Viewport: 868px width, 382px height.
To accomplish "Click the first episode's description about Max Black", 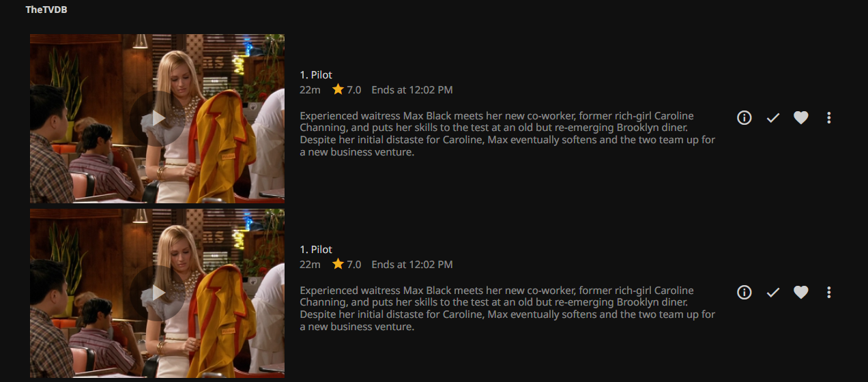I will pyautogui.click(x=508, y=134).
